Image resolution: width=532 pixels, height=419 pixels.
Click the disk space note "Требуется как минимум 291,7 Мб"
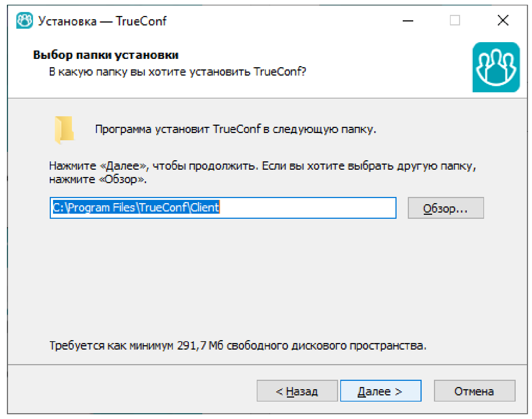238,345
